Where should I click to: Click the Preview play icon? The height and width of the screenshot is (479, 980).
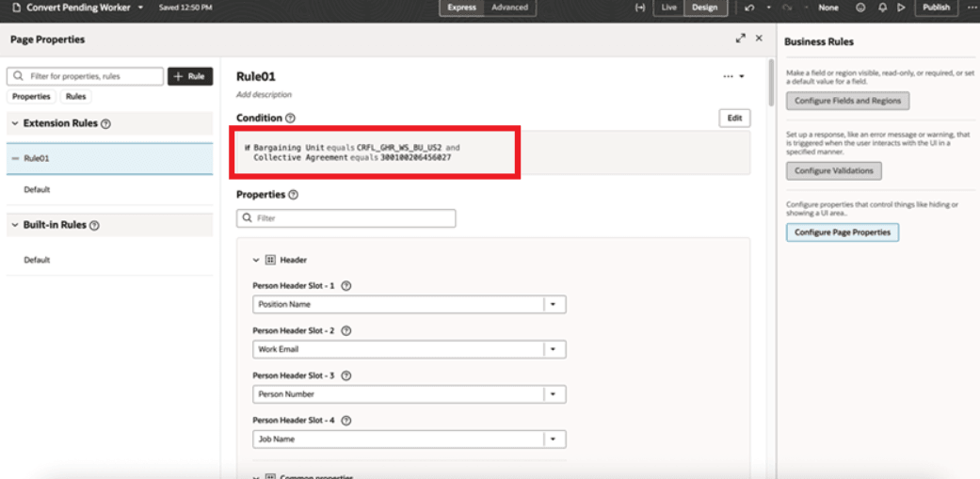[901, 8]
